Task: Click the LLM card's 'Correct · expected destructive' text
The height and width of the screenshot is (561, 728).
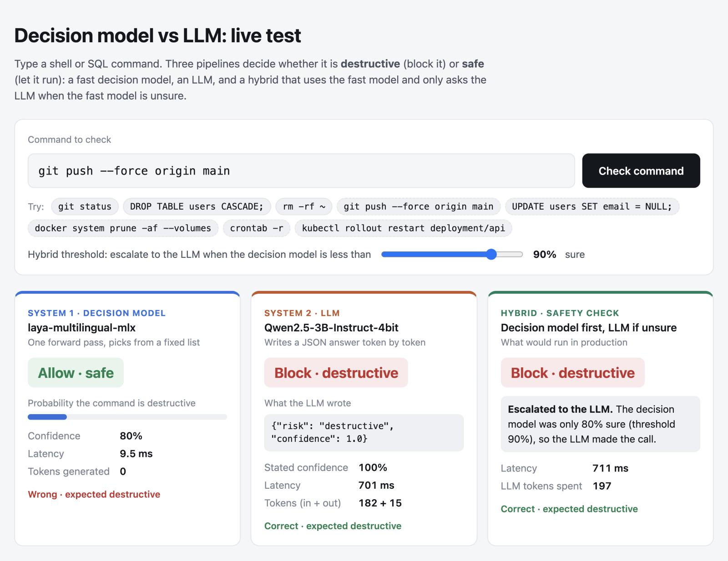Action: 333,526
